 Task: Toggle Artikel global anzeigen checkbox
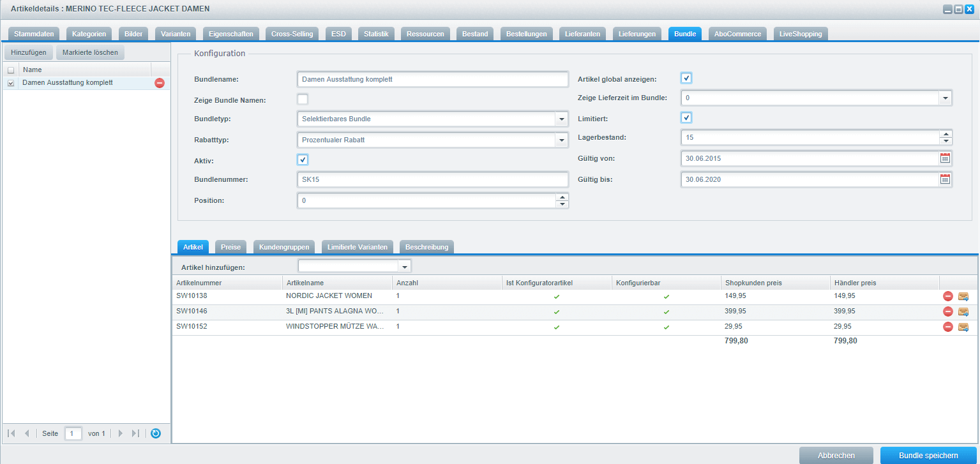[x=686, y=78]
